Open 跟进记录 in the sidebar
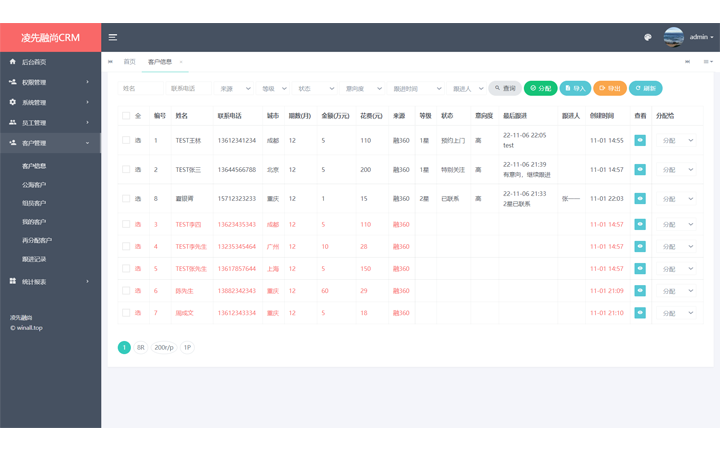 (34, 259)
